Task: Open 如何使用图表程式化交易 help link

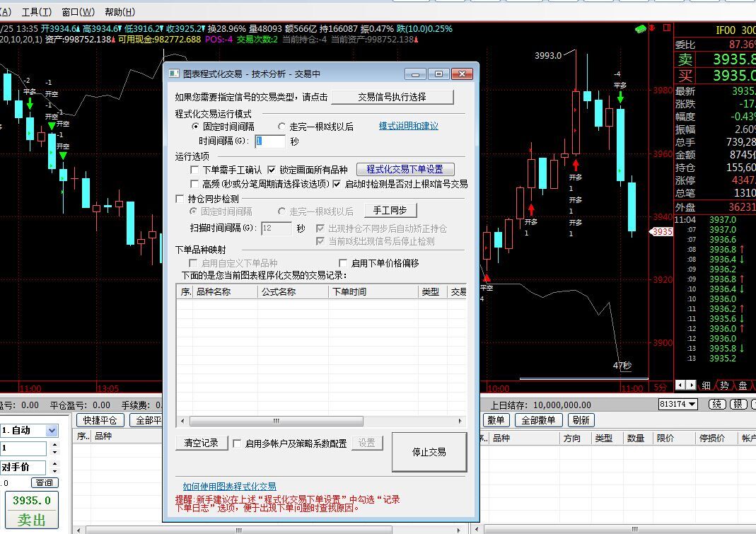Action: (x=229, y=487)
